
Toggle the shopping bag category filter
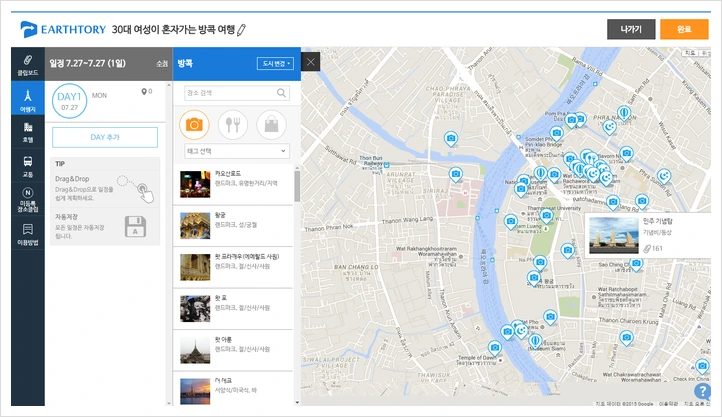(x=271, y=125)
